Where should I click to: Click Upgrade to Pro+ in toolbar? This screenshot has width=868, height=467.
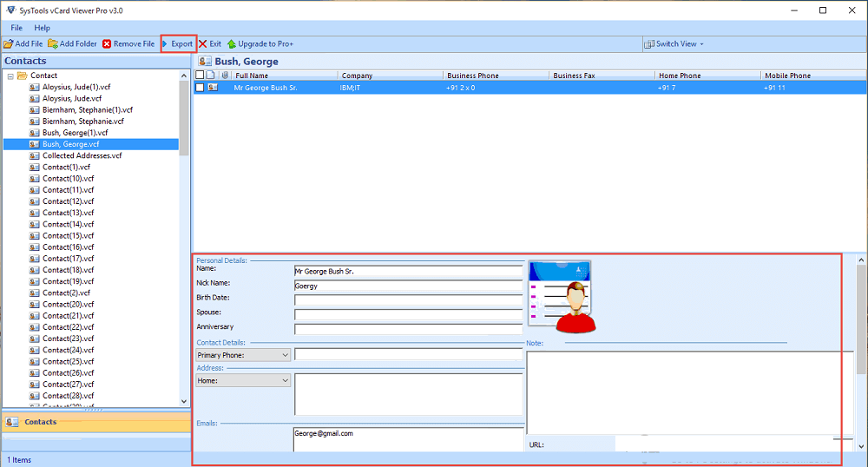coord(260,43)
